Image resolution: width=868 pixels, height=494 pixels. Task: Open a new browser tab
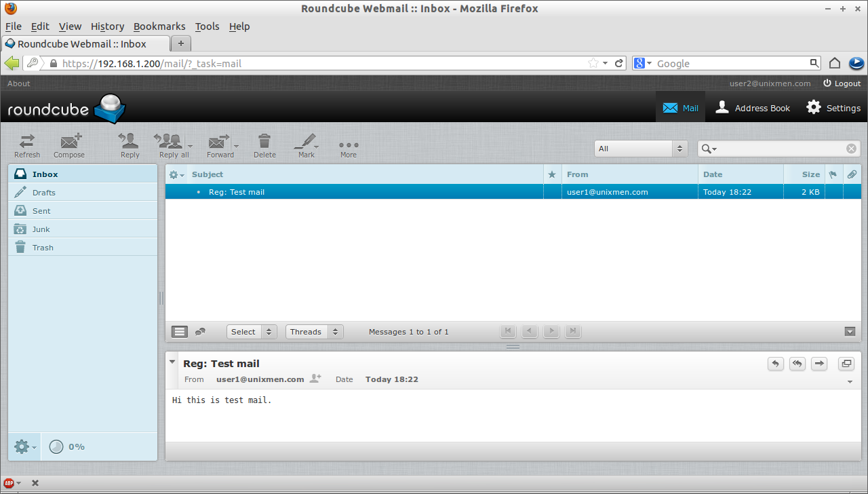[180, 43]
